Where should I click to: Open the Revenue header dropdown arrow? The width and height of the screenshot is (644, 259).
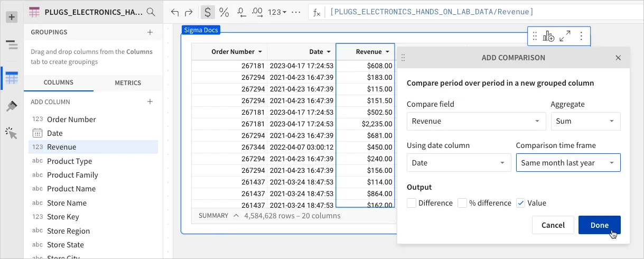(x=387, y=52)
